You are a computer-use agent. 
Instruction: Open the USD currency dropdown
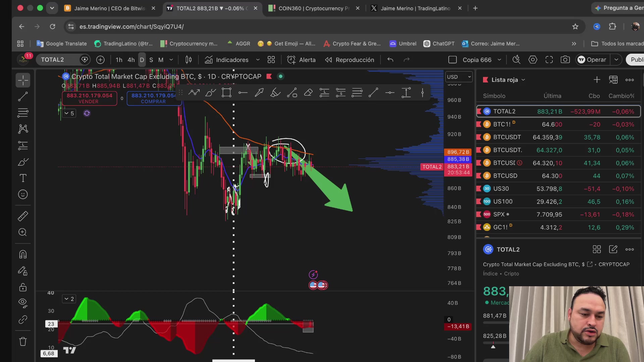(x=459, y=77)
